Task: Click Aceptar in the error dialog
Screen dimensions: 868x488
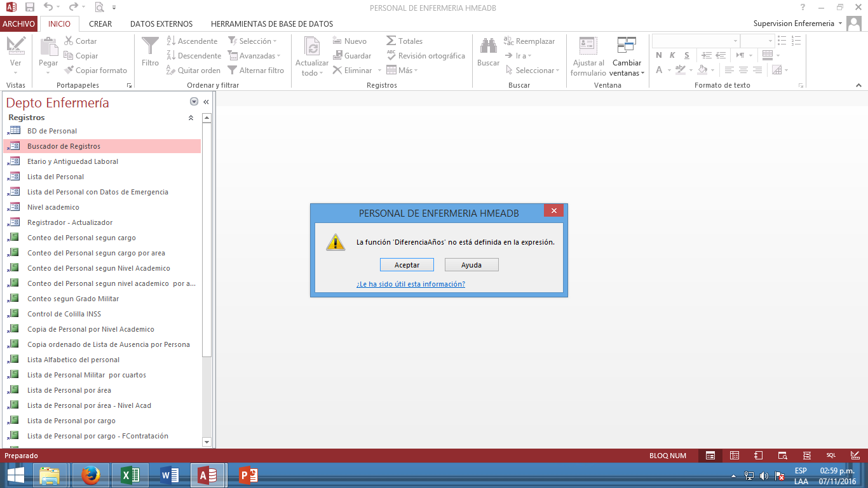Action: pos(407,265)
